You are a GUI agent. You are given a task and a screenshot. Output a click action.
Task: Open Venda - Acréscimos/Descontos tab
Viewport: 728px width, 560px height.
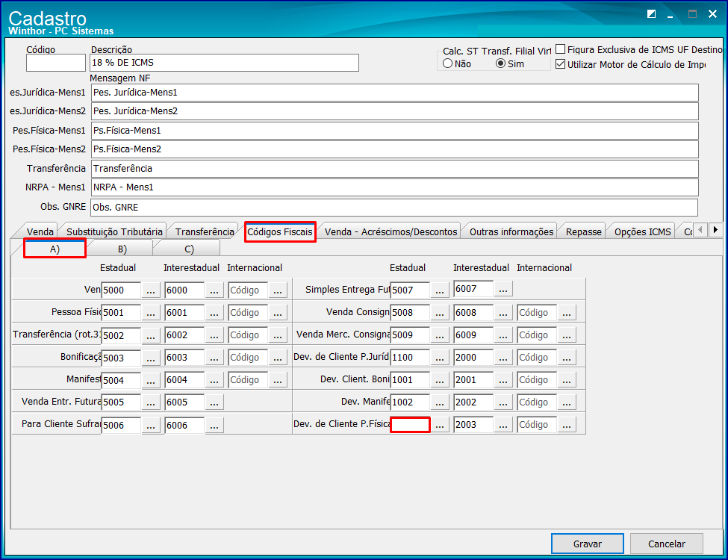(x=391, y=231)
